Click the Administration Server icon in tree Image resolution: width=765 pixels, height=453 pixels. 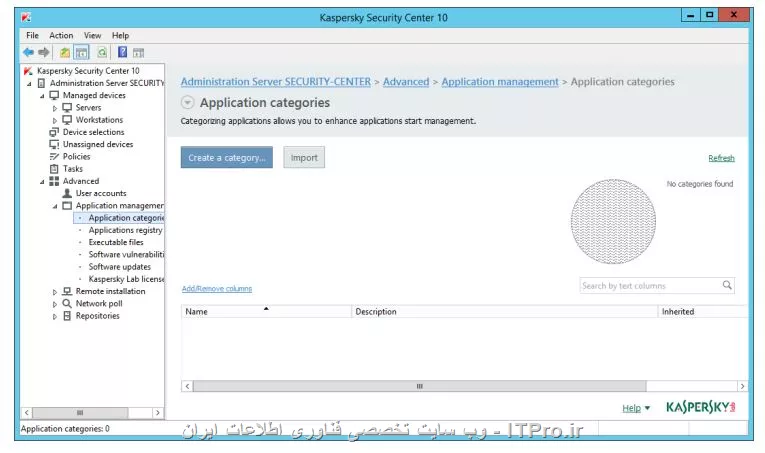[41, 83]
